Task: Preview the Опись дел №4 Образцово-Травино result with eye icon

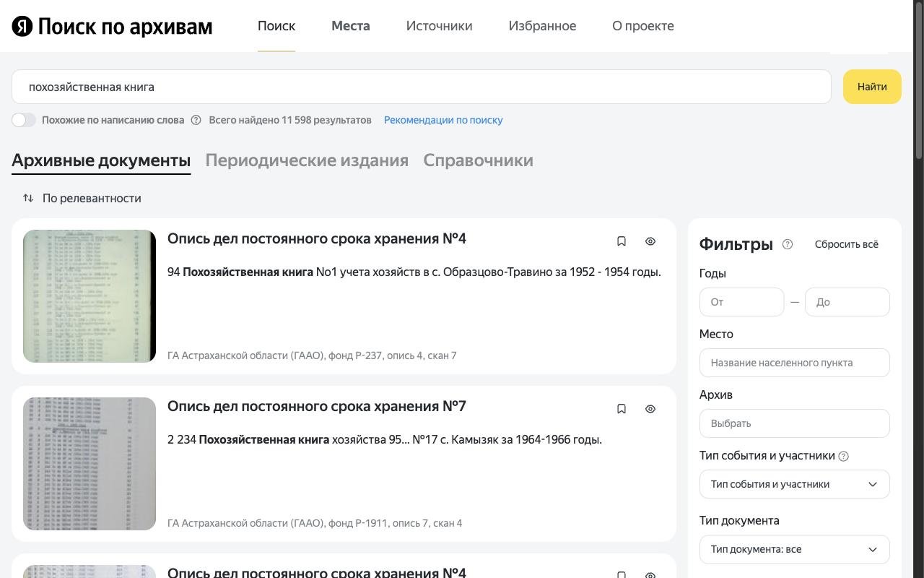Action: point(650,241)
